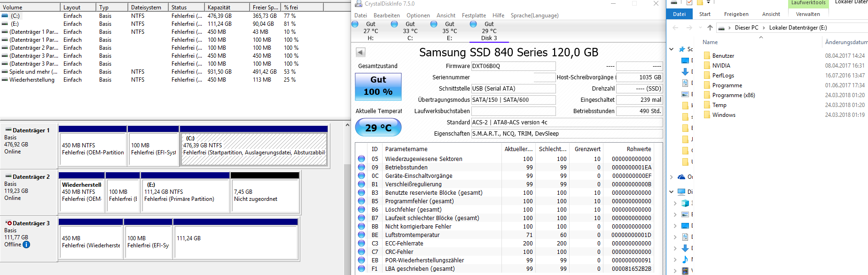
Task: Click the Dieser PC monitor icon in tree
Action: [681, 191]
